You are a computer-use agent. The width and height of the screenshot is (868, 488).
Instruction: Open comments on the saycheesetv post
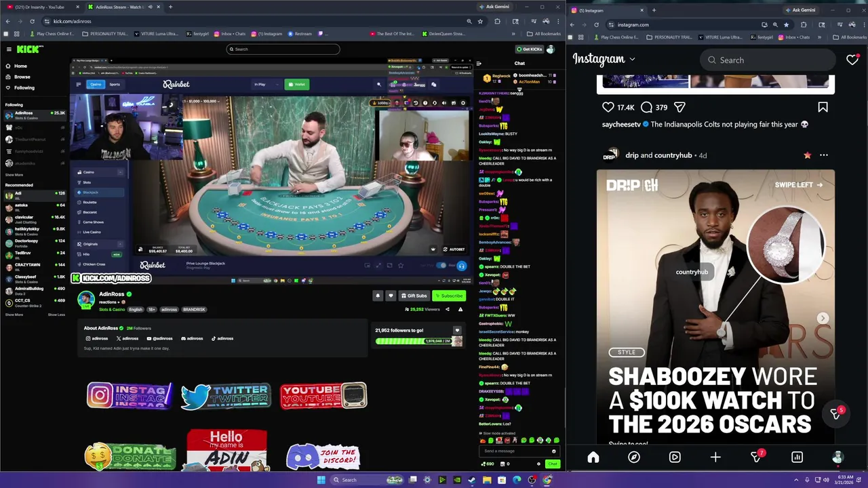click(x=646, y=107)
